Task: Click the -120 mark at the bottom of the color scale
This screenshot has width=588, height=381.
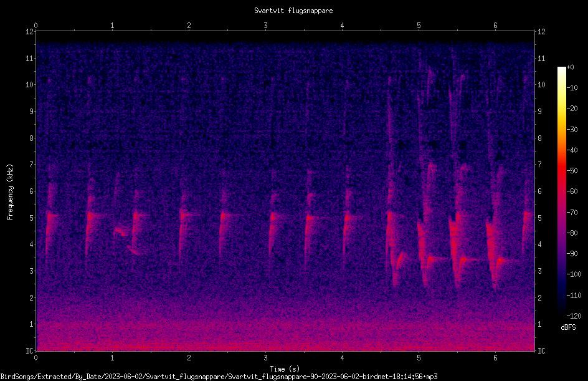Action: tap(574, 316)
